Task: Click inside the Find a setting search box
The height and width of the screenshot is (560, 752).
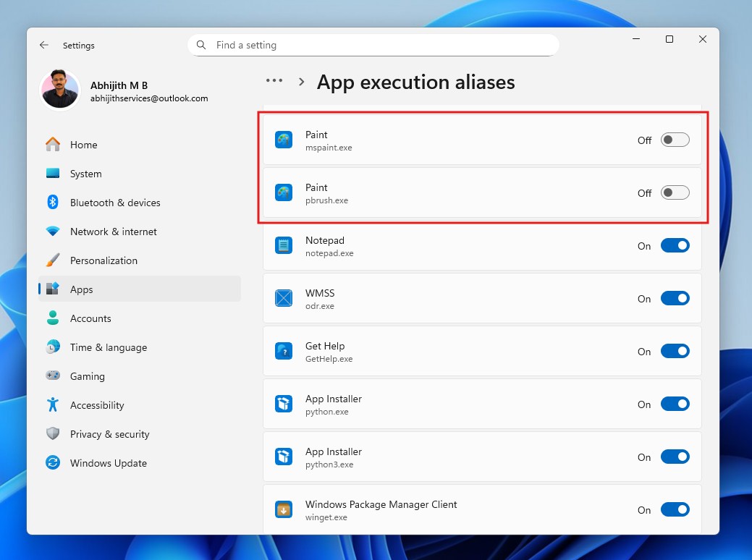Action: [x=373, y=45]
